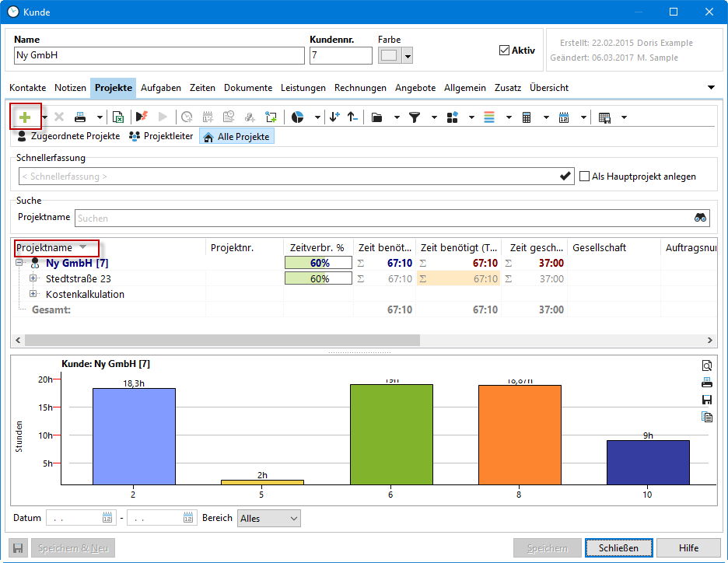Save the chart using the floppy disk icon

pyautogui.click(x=706, y=400)
